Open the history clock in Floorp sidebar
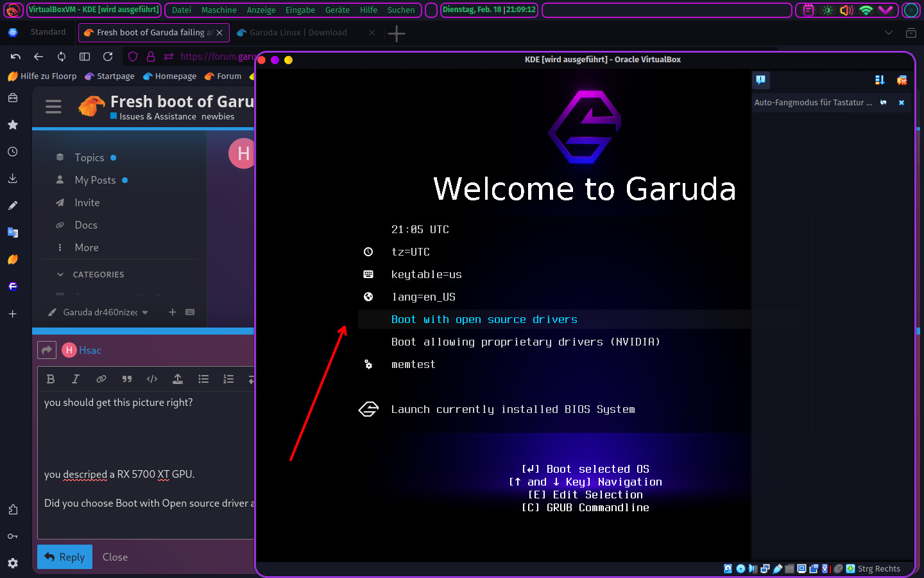This screenshot has height=578, width=924. point(13,152)
